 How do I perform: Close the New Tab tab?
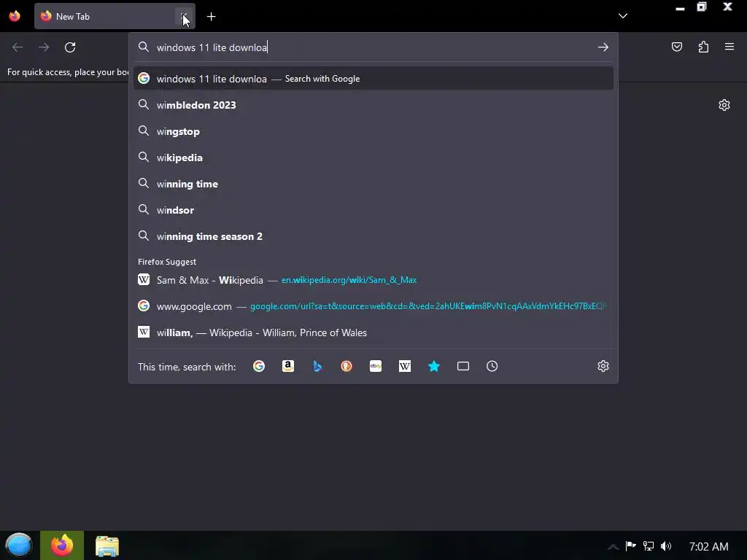(x=183, y=16)
